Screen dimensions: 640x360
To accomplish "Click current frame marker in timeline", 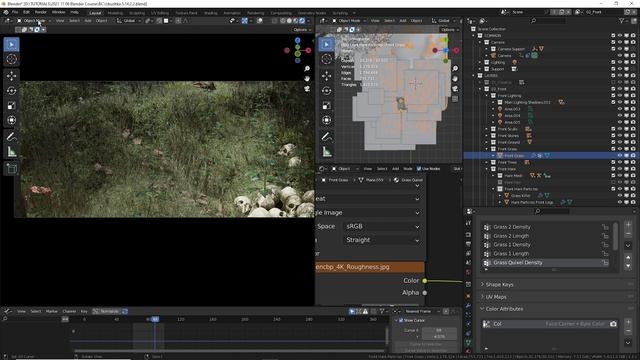I will pos(155,319).
